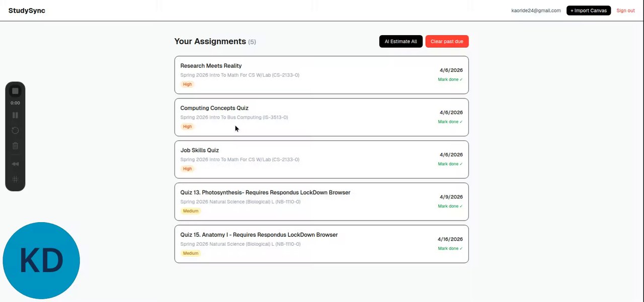Pause the recording
This screenshot has height=302, width=644.
click(15, 115)
